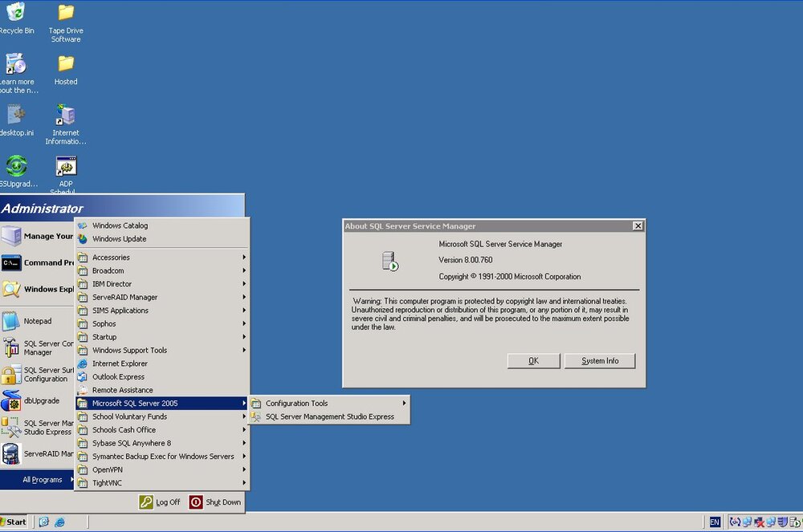Click All Programs in Start menu
The image size is (803, 532).
click(37, 480)
